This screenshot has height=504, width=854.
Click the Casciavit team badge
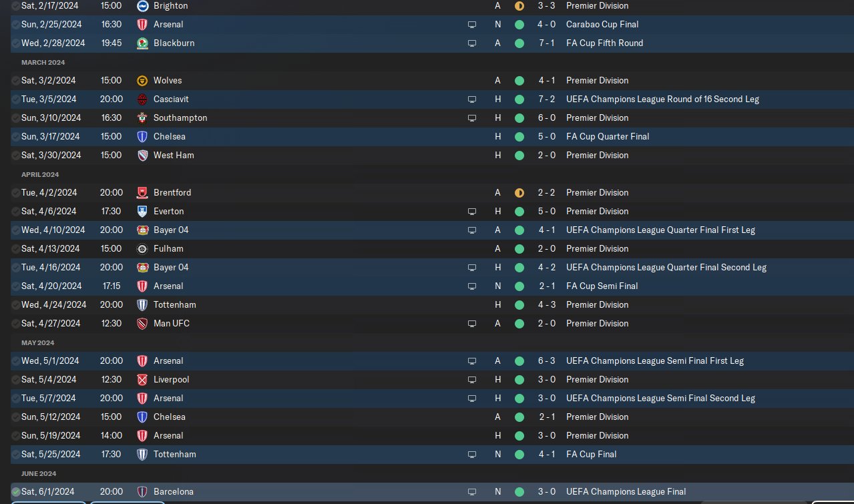(x=142, y=99)
